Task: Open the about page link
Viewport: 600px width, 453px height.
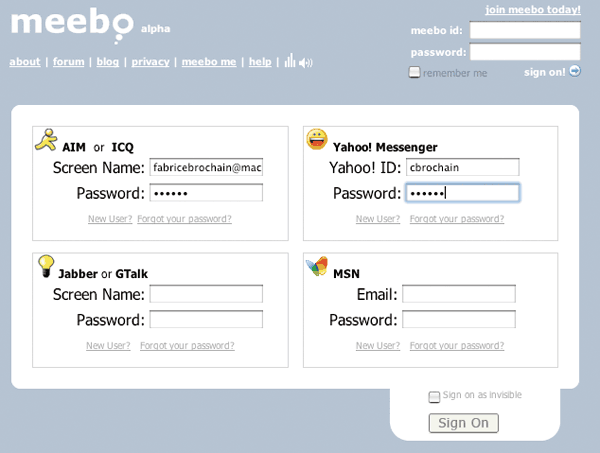Action: point(25,62)
